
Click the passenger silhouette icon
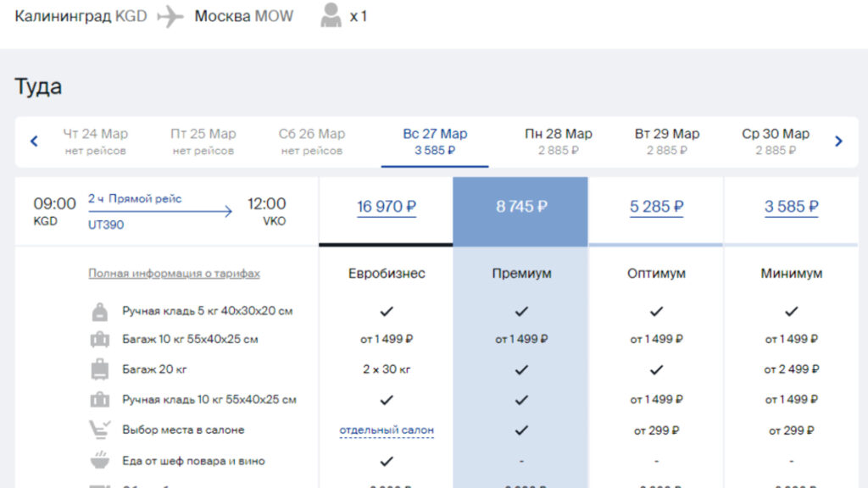pyautogui.click(x=331, y=15)
